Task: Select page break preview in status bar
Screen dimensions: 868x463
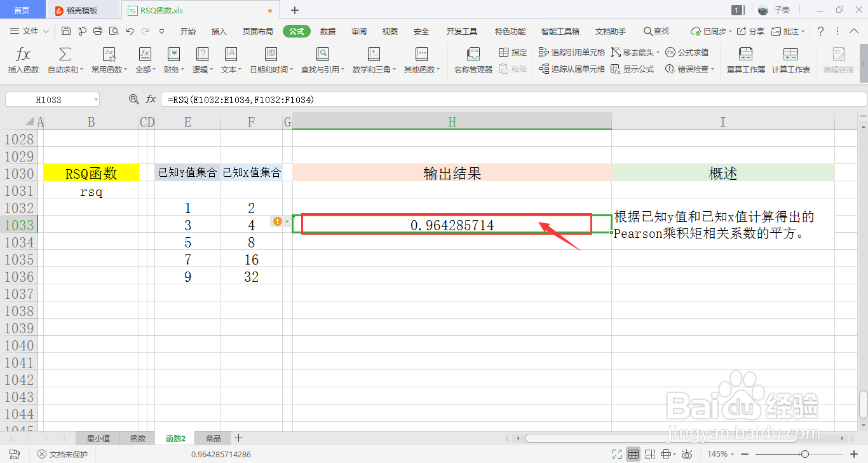Action: [650, 454]
